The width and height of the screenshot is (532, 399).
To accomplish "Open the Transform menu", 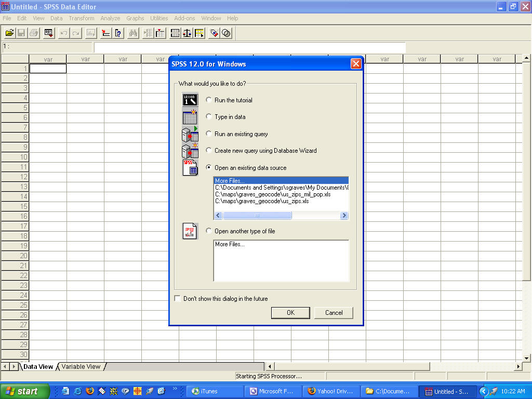I will [x=82, y=18].
